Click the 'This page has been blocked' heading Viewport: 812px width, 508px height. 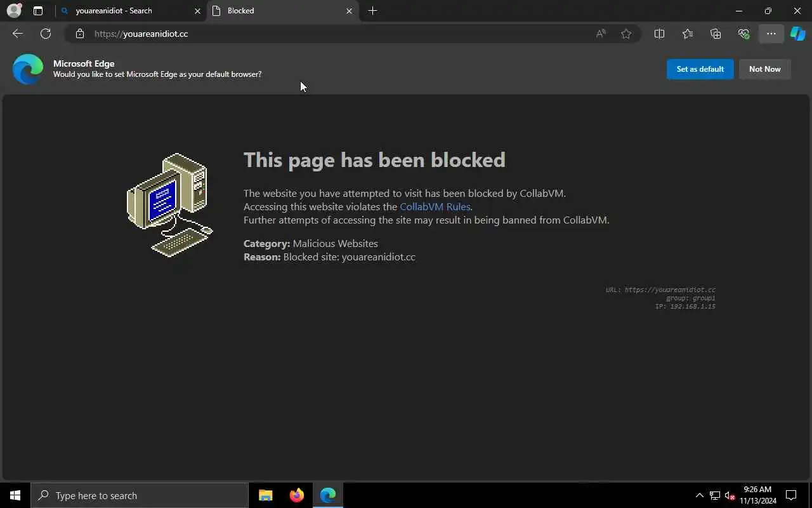[x=374, y=159]
